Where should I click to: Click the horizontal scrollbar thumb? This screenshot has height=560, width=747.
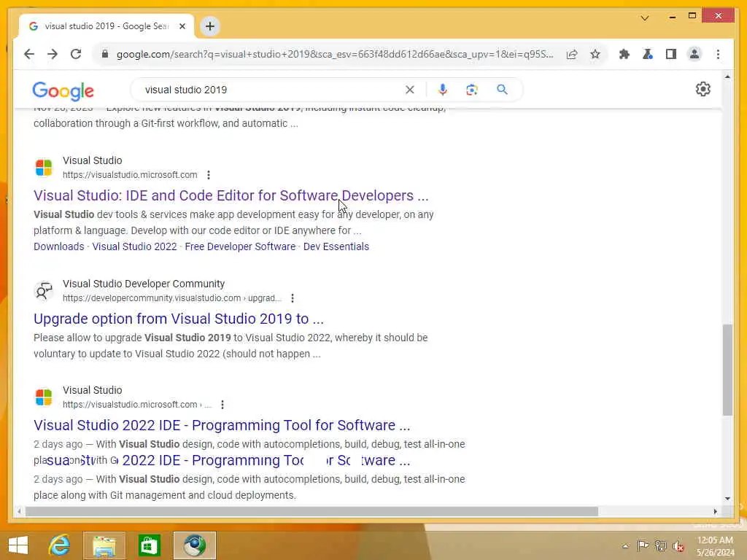point(312,511)
